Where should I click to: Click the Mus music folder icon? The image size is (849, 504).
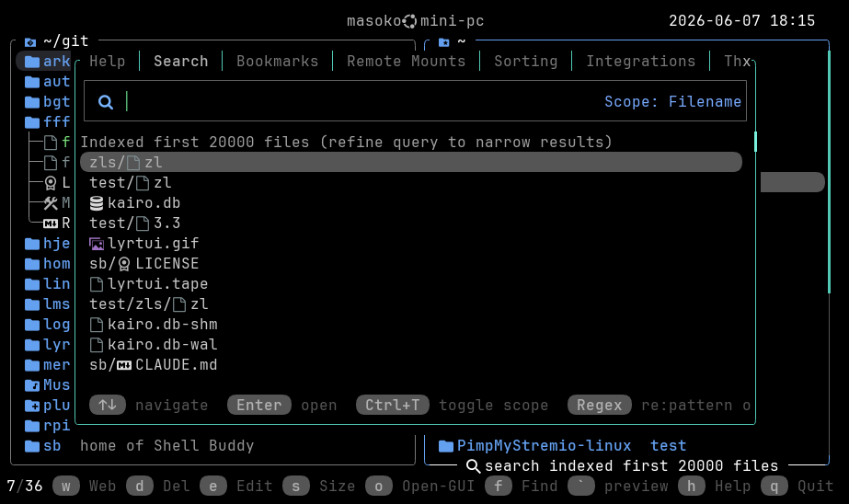(32, 385)
